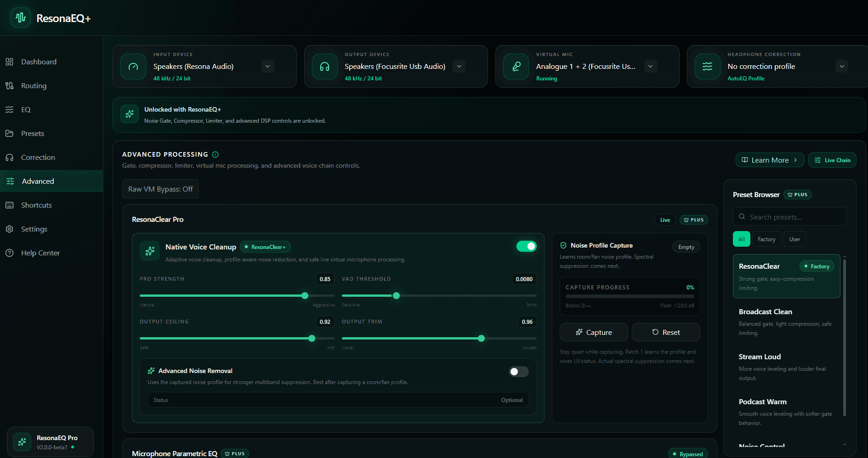Open the Presets section
This screenshot has height=458, width=868.
[x=51, y=133]
